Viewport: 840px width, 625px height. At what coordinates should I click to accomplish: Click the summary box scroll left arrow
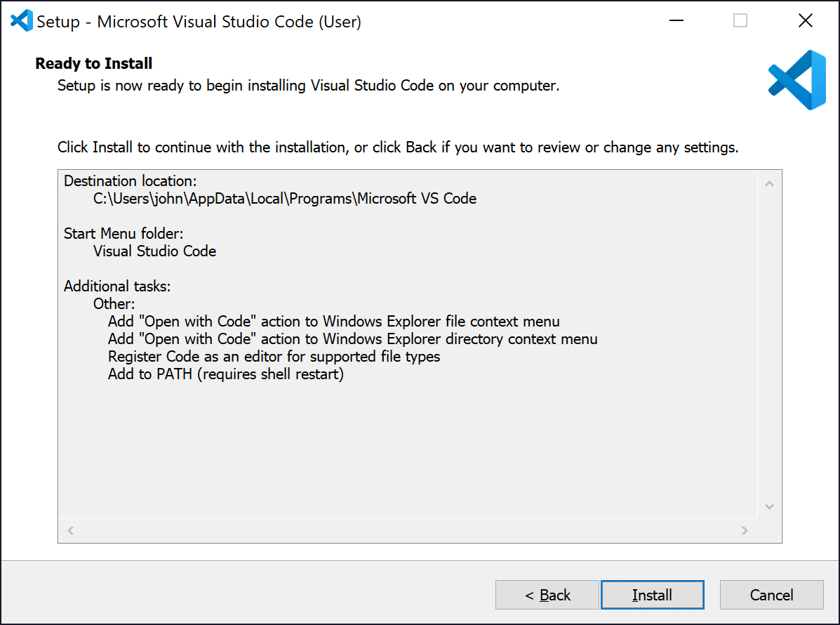click(71, 530)
